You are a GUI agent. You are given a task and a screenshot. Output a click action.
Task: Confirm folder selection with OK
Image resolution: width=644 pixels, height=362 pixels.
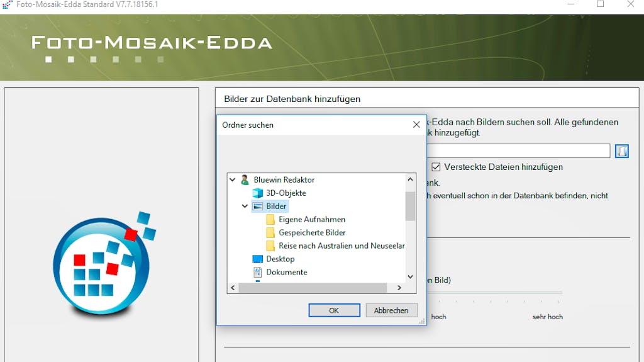tap(334, 310)
